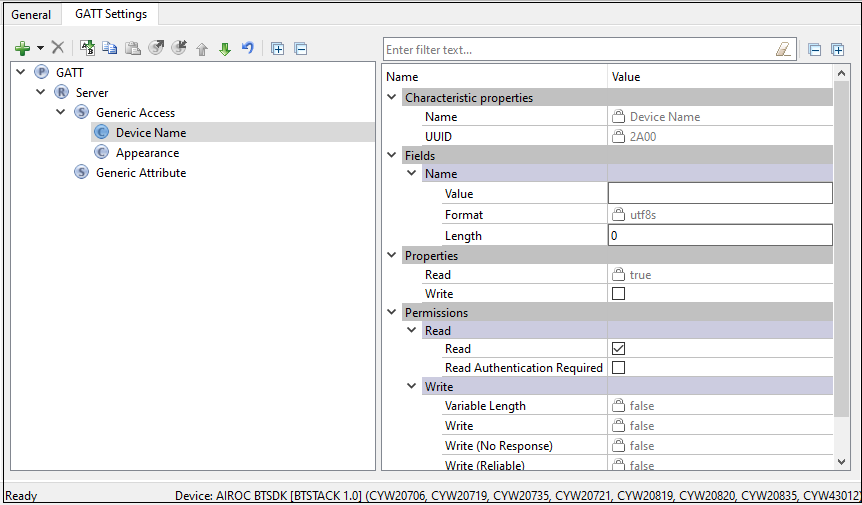Select Appearance characteristic in tree
The width and height of the screenshot is (862, 505).
tap(147, 153)
